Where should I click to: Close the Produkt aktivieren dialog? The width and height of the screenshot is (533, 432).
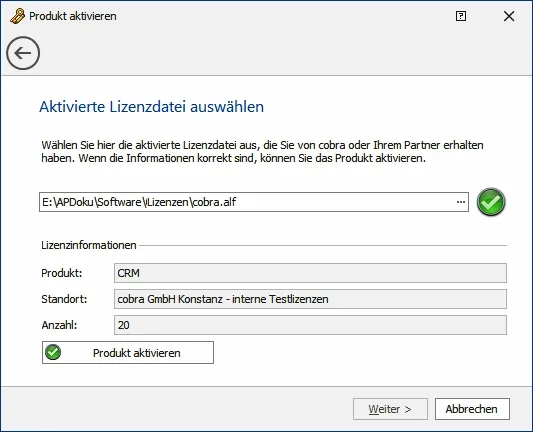tap(509, 16)
